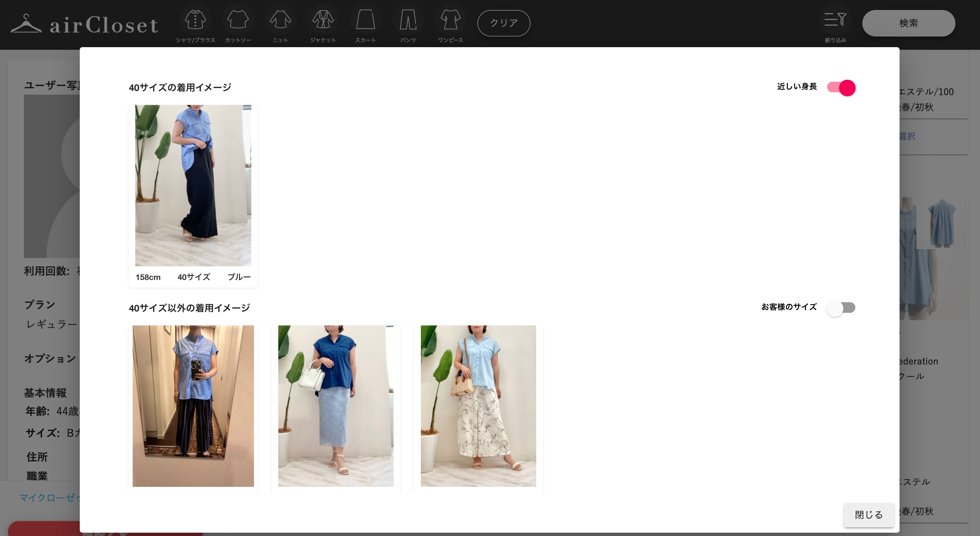
Task: Click the クリア button
Action: pyautogui.click(x=504, y=23)
